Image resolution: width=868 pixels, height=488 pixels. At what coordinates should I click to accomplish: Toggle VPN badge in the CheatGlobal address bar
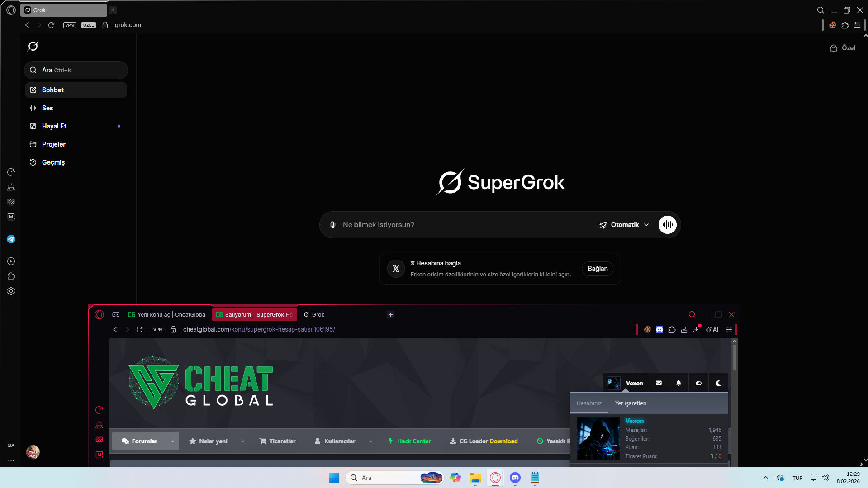[158, 330]
